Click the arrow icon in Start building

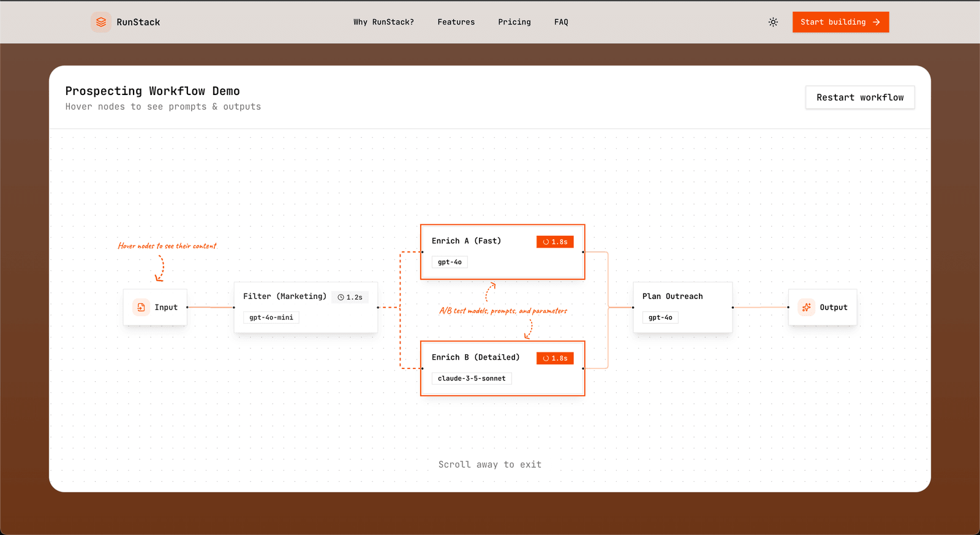click(876, 22)
